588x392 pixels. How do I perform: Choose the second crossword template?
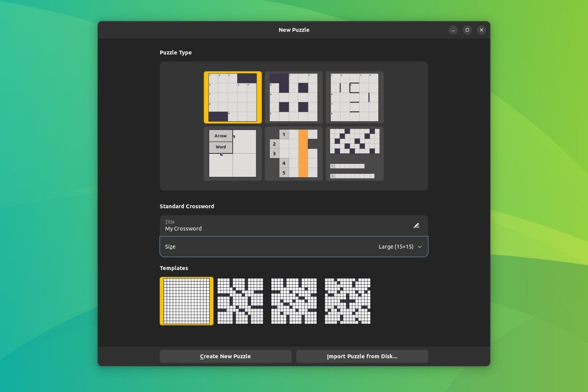click(x=239, y=300)
